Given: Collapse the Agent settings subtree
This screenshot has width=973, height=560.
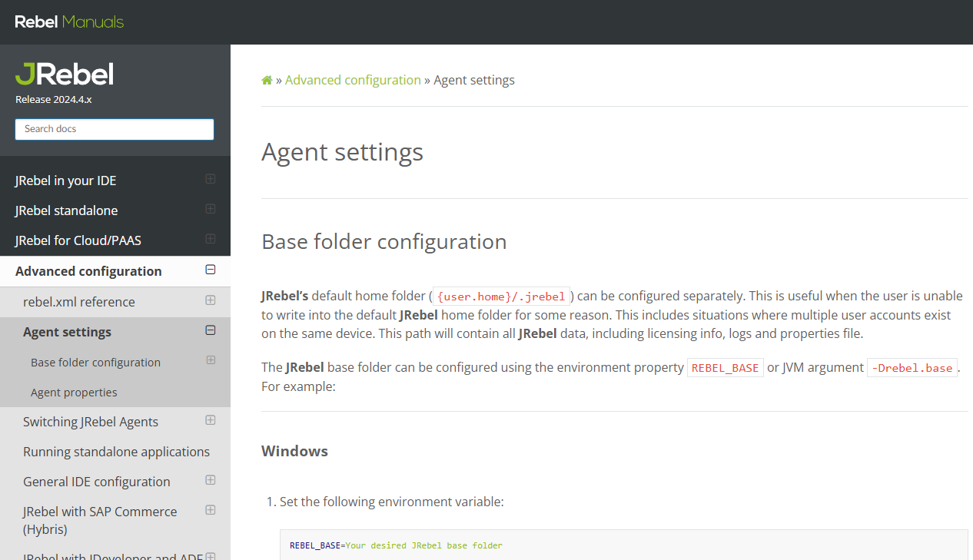Looking at the screenshot, I should coord(210,330).
